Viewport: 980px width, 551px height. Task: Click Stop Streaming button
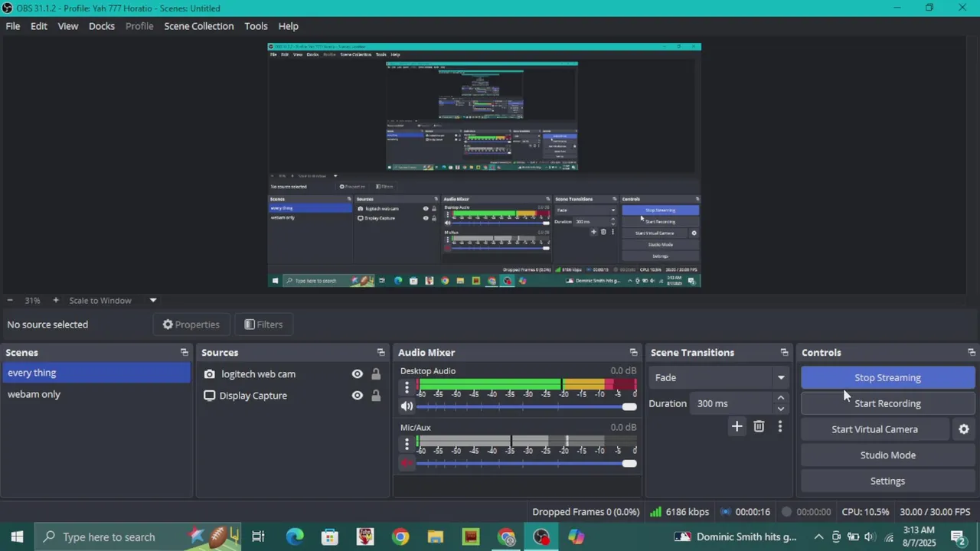(887, 377)
